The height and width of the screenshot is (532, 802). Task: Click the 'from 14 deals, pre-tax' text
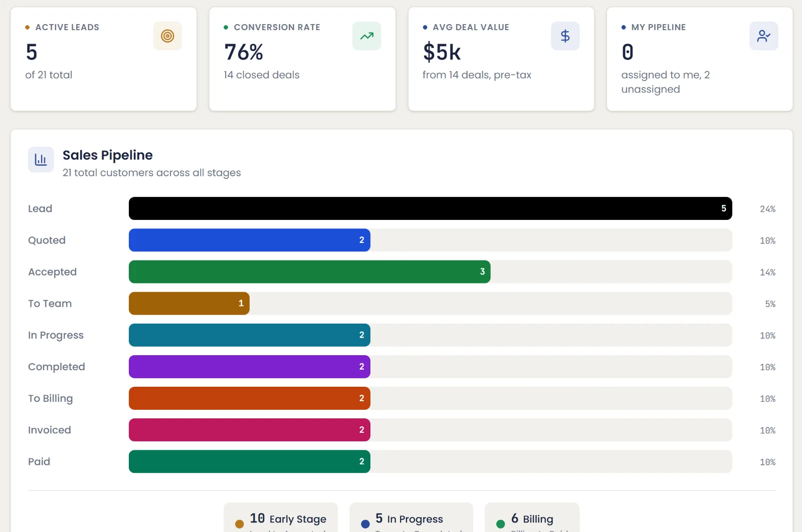[477, 75]
